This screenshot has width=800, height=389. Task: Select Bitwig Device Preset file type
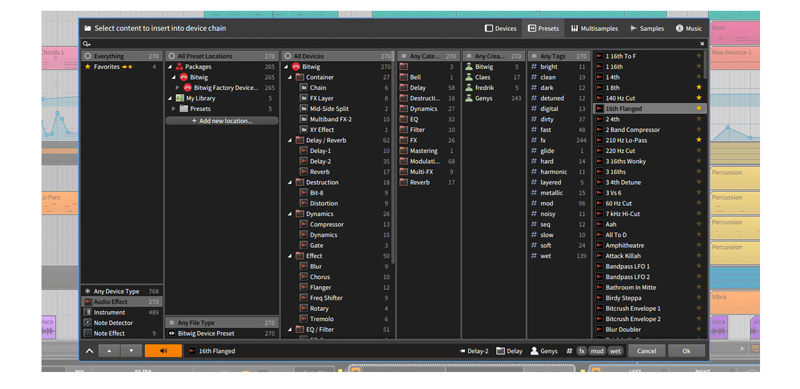click(x=222, y=333)
